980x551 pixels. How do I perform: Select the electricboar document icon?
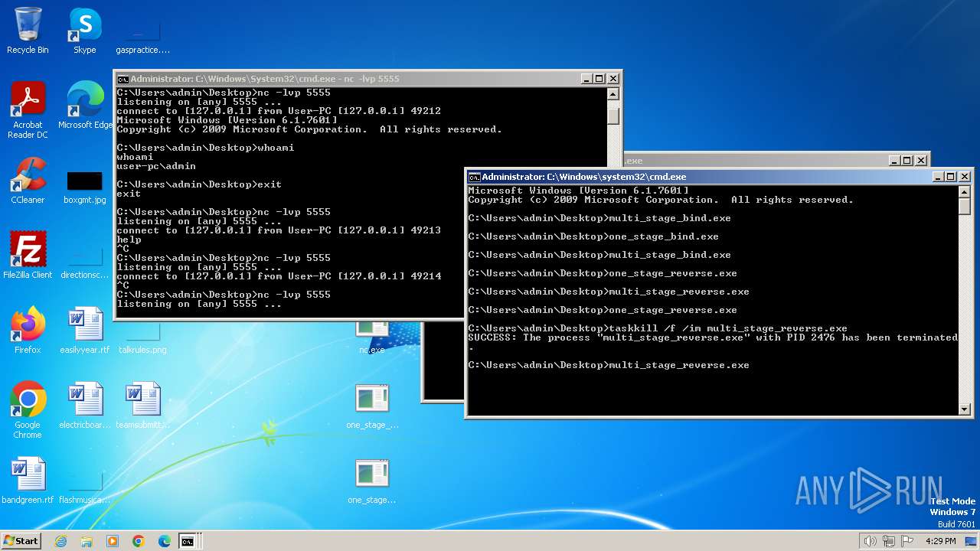click(85, 405)
